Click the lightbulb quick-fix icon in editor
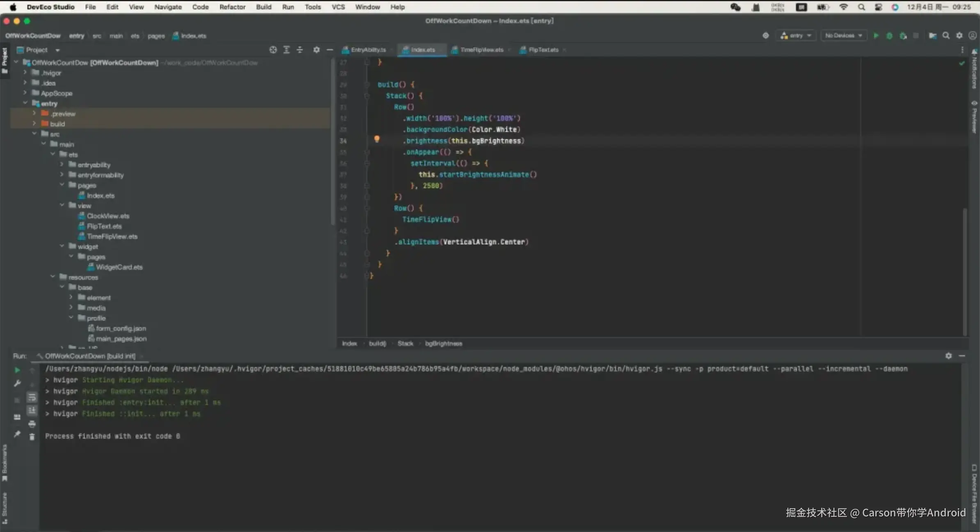 (377, 139)
